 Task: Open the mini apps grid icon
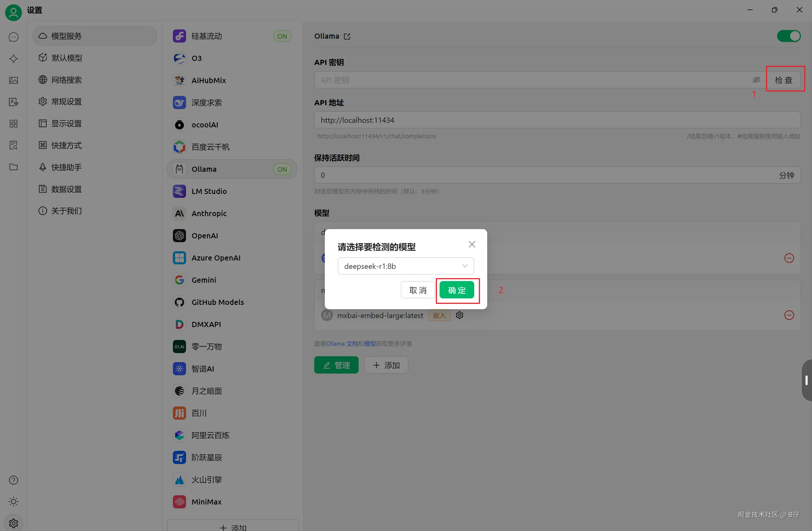click(x=13, y=123)
